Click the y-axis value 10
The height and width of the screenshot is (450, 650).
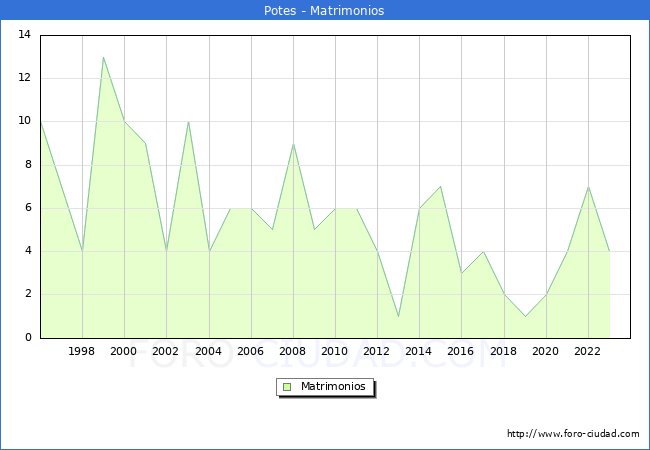click(x=25, y=121)
